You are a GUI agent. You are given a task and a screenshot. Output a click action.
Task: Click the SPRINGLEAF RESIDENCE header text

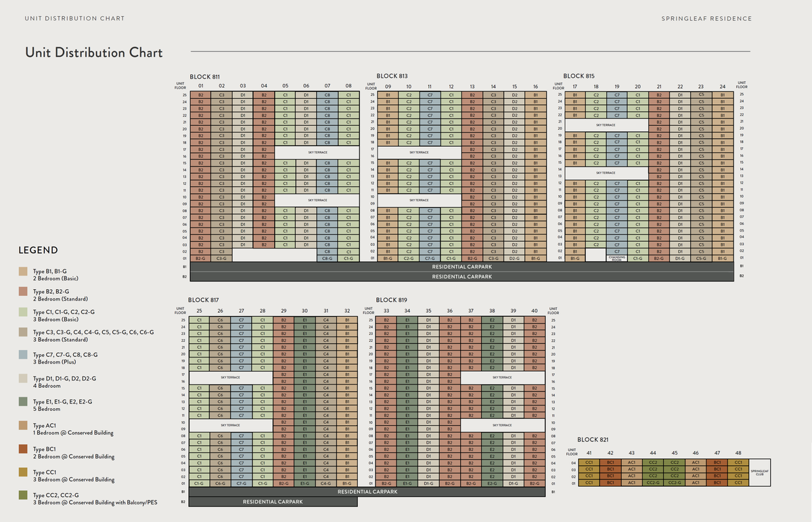(706, 18)
